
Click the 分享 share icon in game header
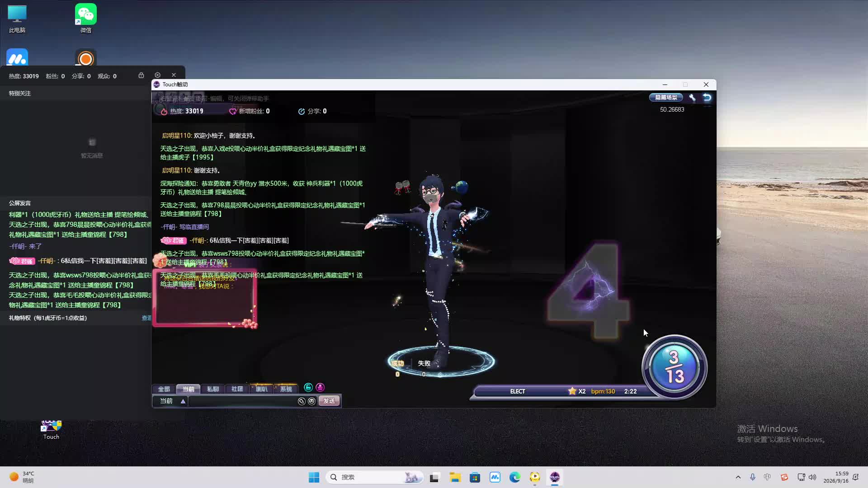(x=302, y=112)
